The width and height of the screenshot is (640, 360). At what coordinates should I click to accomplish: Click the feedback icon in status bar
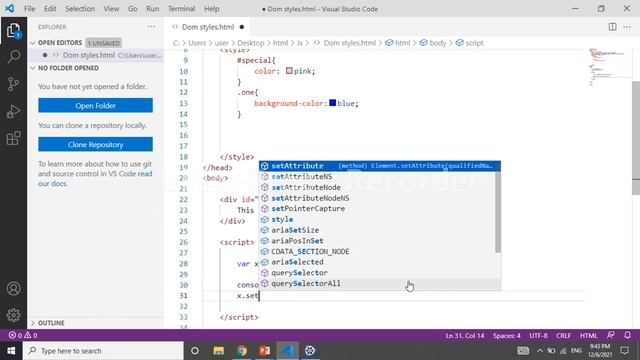(611, 335)
